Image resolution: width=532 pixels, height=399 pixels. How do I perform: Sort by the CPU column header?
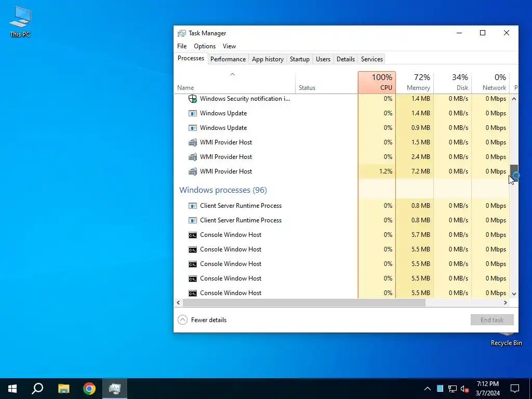(377, 82)
